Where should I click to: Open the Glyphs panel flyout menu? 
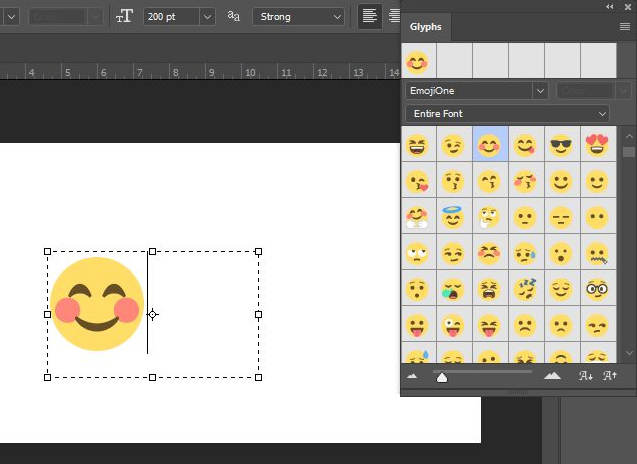[624, 27]
